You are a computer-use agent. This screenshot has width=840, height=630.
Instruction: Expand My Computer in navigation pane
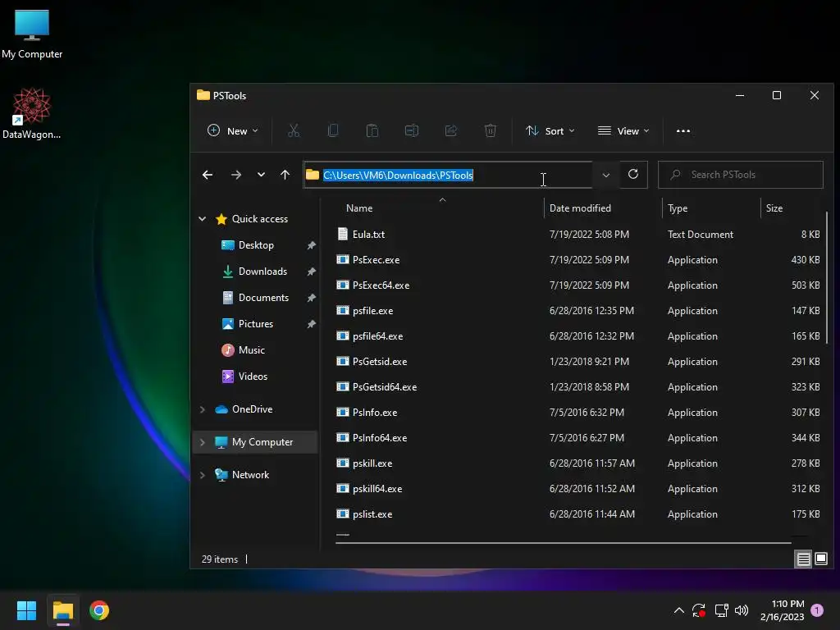[203, 442]
